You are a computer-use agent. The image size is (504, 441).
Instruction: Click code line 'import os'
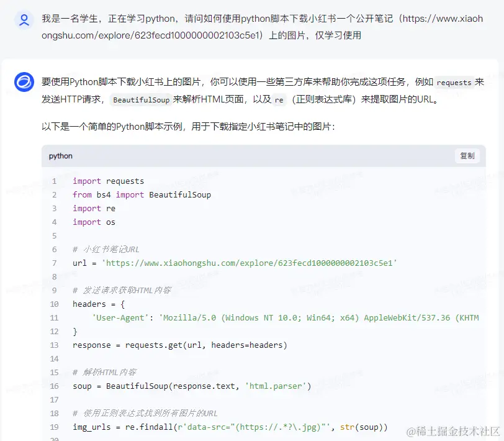(x=94, y=222)
